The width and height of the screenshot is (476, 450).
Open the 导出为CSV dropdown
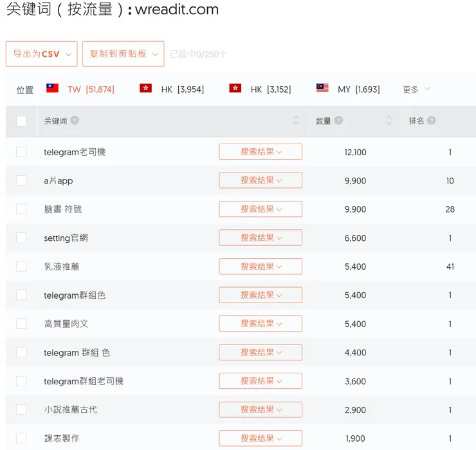[42, 54]
